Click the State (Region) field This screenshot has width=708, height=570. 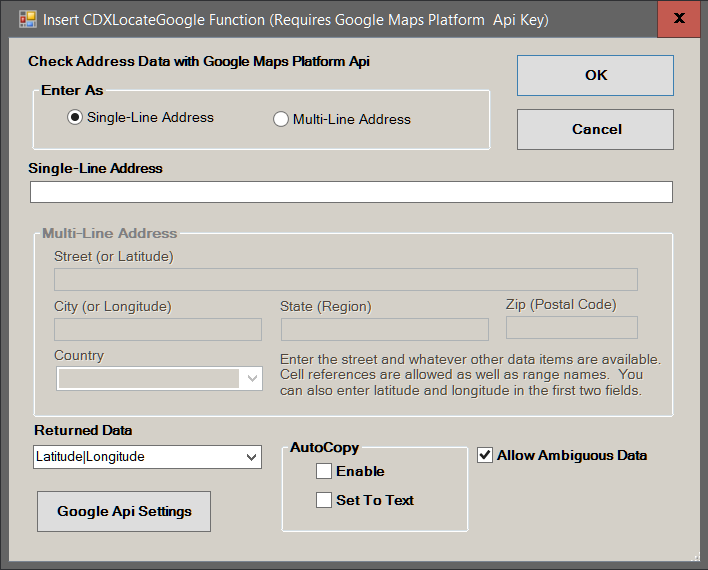pyautogui.click(x=385, y=329)
